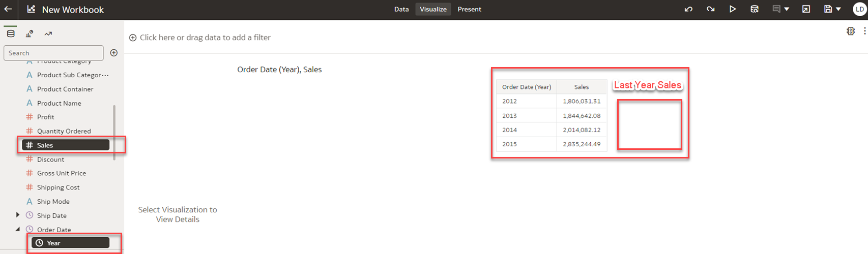868x254 pixels.
Task: Click the export workbook icon
Action: click(806, 9)
